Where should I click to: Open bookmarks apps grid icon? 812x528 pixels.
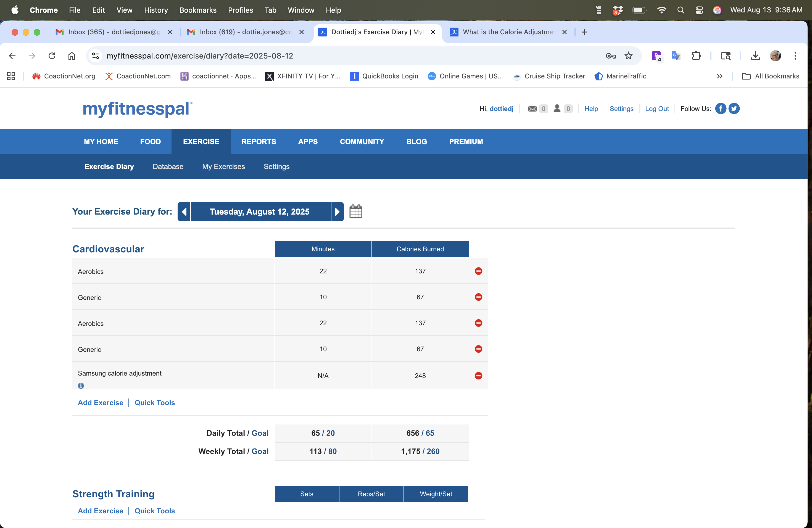pos(11,76)
